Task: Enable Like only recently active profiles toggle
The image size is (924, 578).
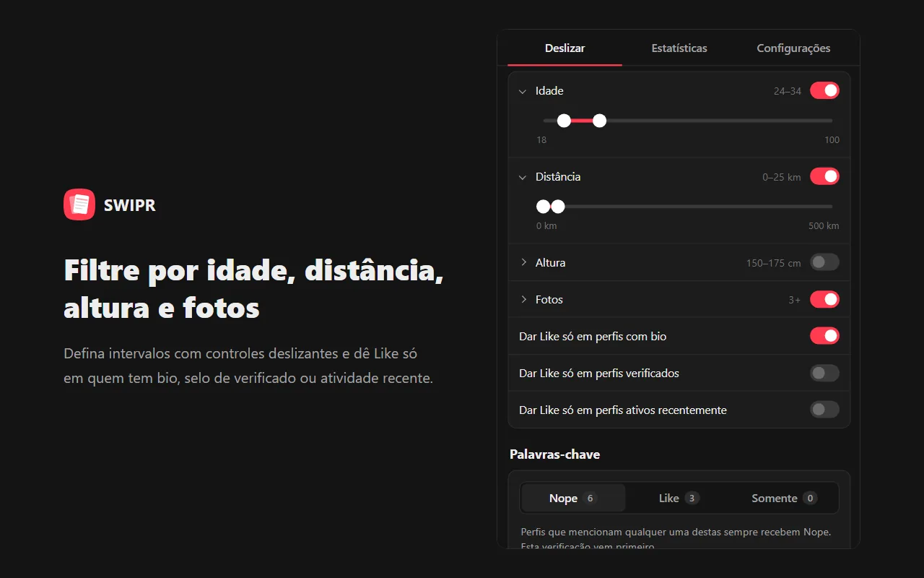Action: click(824, 410)
